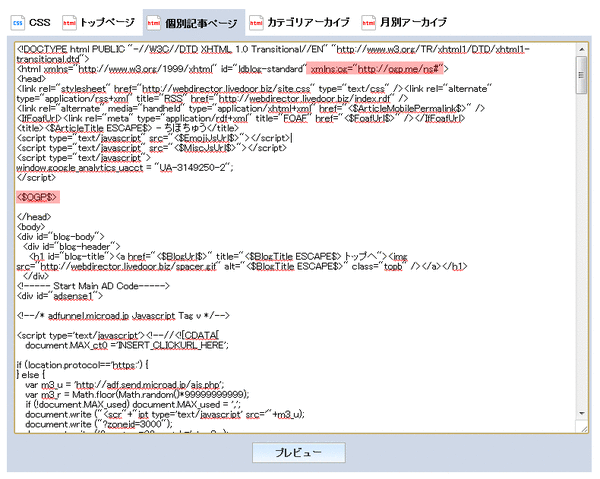Screen dimensions: 600x479
Task: Click the 'Start Main AD Code' comment line
Action: (93, 286)
